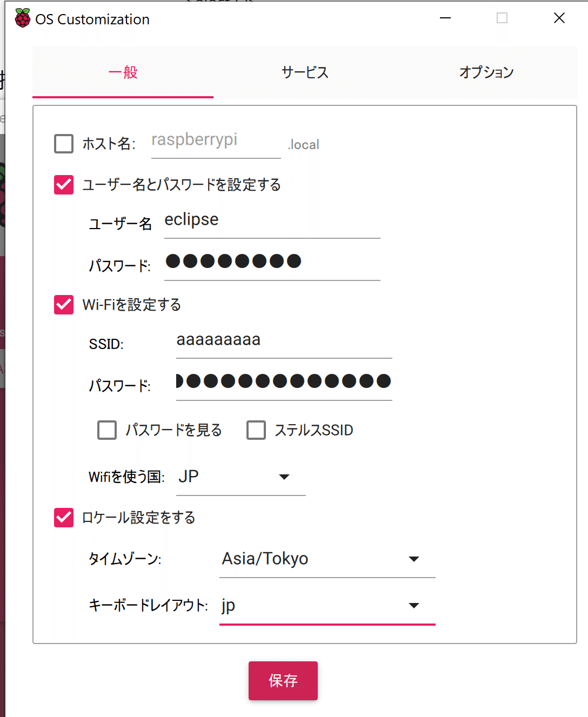Click the 保存 button
Viewport: 588px width, 717px height.
point(283,681)
